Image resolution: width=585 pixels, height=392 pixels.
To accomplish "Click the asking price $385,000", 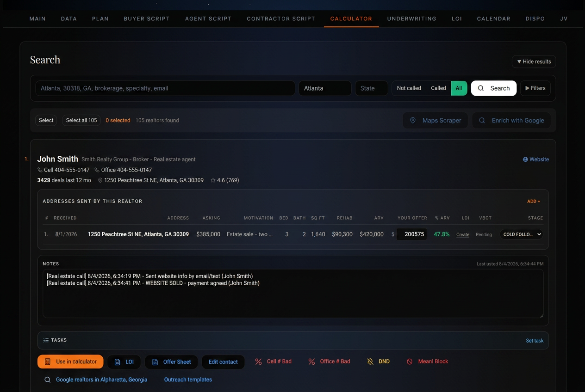I will 208,234.
